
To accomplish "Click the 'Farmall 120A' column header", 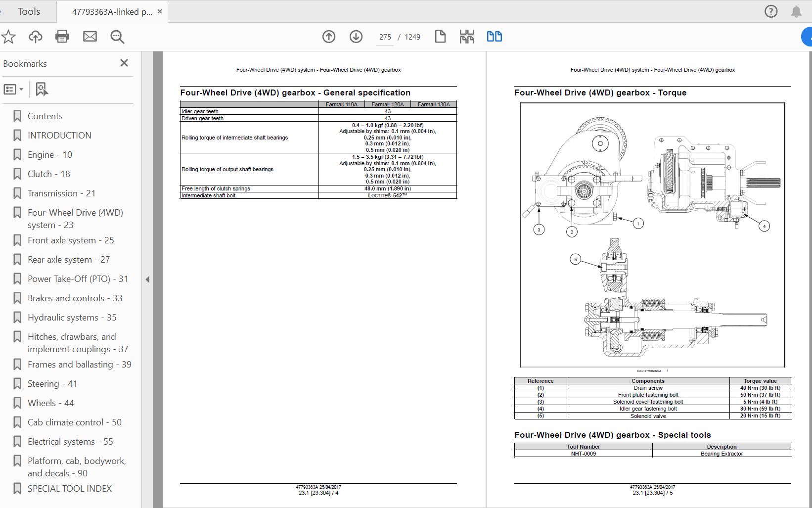I will [388, 104].
